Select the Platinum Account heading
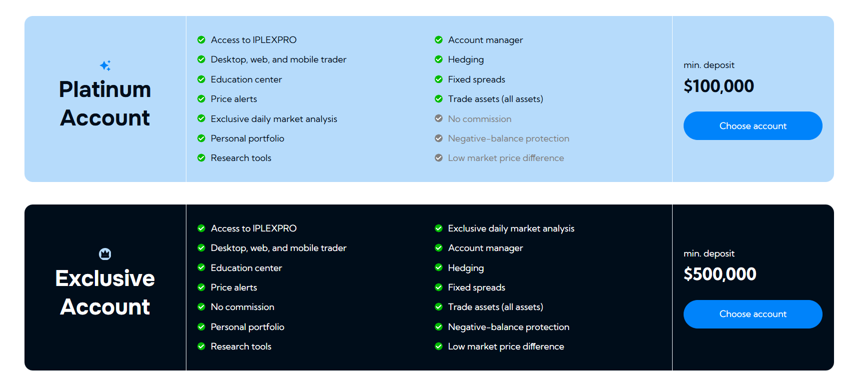 105,103
